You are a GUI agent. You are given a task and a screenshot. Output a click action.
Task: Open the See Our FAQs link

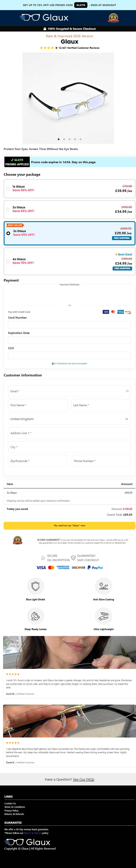[x=84, y=779]
